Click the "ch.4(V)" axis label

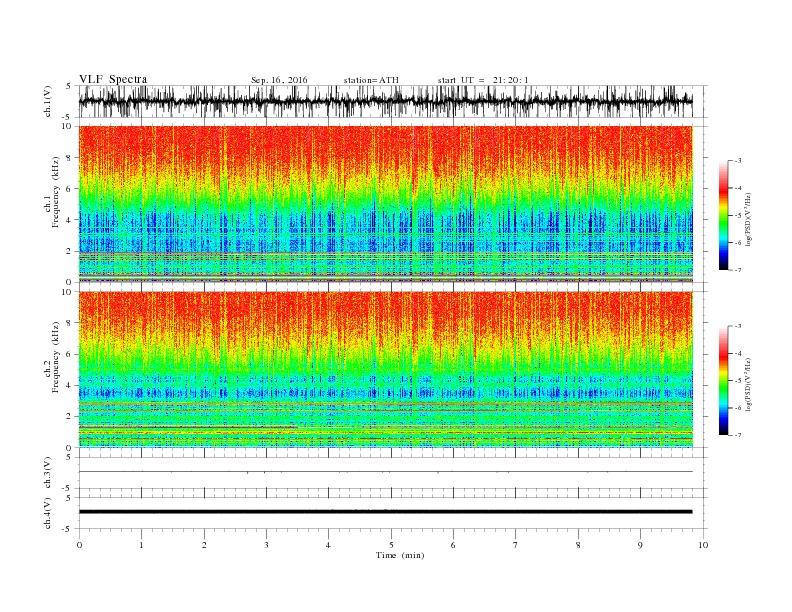48,513
